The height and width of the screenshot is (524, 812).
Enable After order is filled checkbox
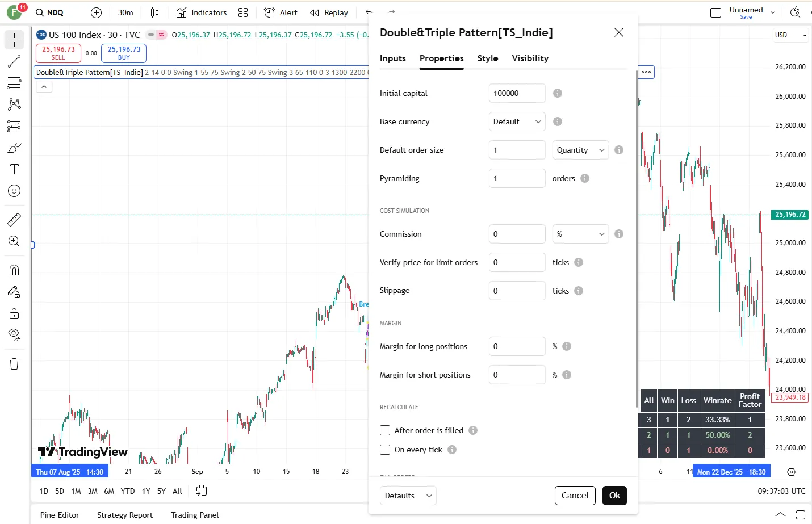coord(385,430)
